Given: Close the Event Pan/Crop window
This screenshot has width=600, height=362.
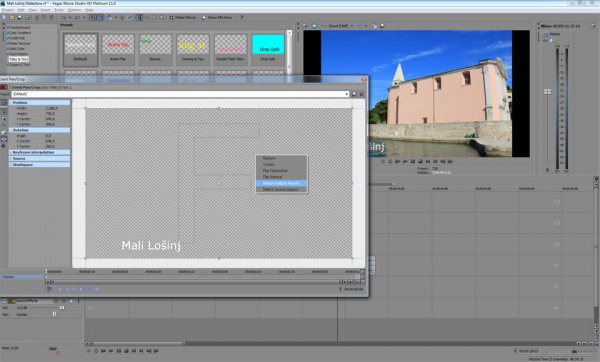Looking at the screenshot, I should 364,79.
